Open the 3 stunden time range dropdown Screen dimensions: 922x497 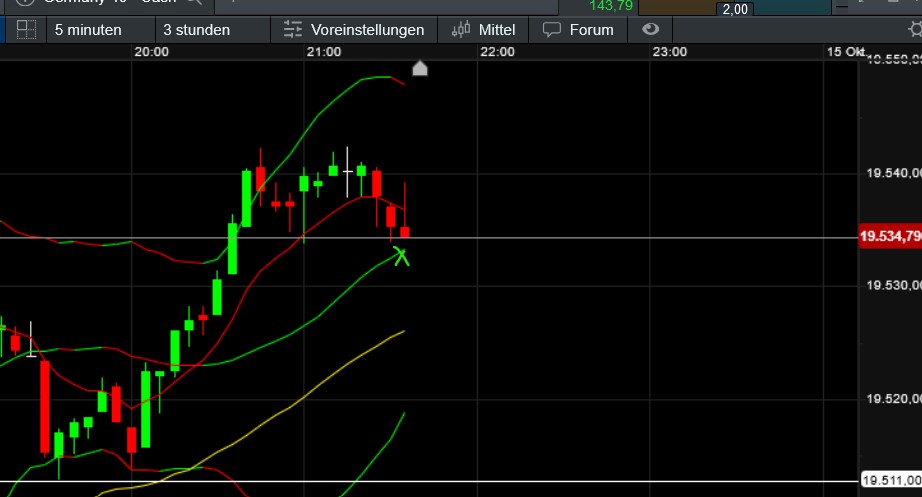(196, 30)
